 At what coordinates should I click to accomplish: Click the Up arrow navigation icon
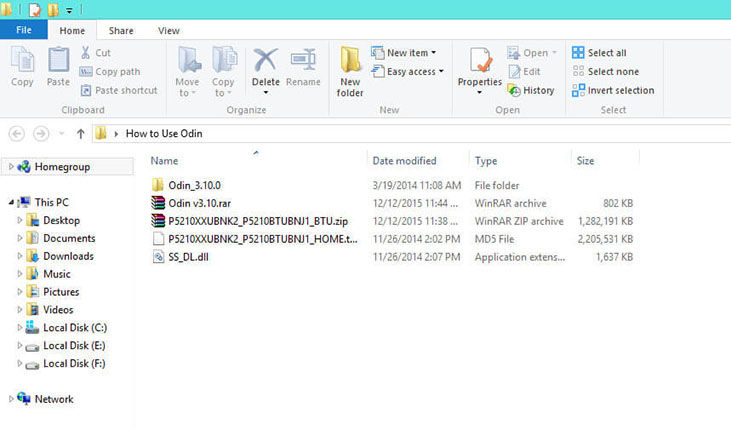[x=80, y=133]
